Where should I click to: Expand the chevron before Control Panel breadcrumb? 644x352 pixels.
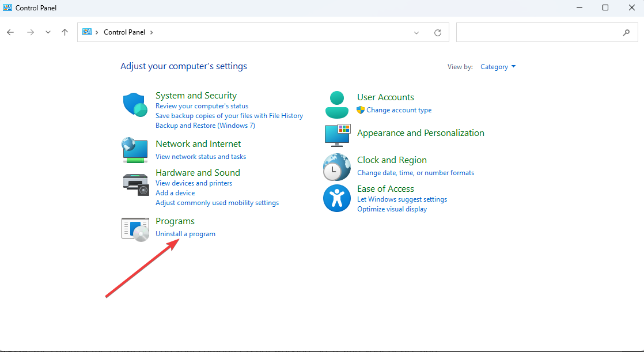pyautogui.click(x=97, y=32)
